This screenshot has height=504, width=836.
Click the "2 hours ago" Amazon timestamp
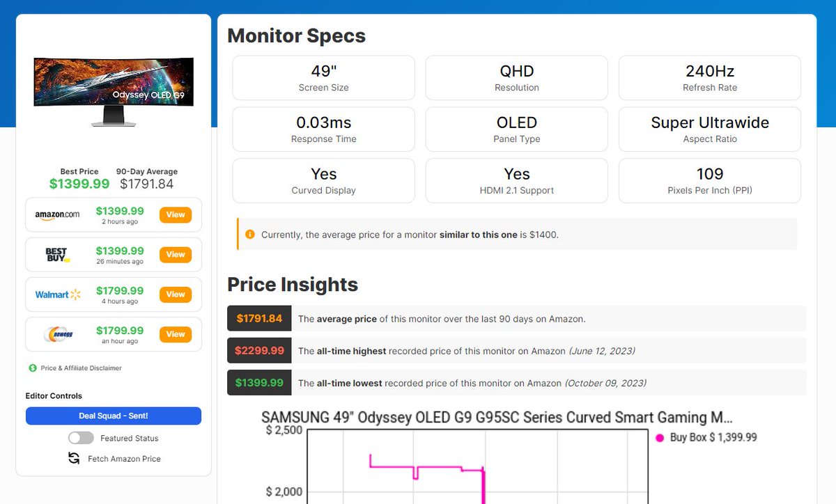pyautogui.click(x=120, y=222)
